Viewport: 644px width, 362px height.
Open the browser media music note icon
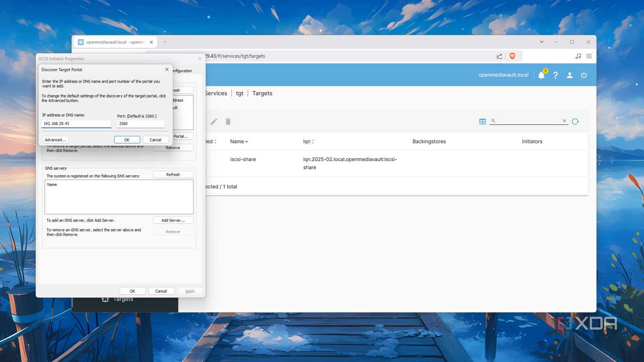click(x=578, y=56)
